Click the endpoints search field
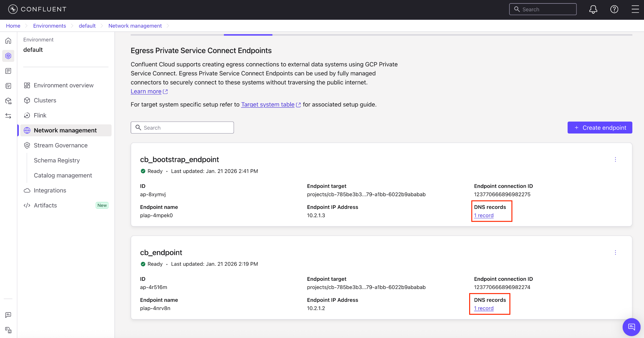The height and width of the screenshot is (338, 644). (x=182, y=128)
